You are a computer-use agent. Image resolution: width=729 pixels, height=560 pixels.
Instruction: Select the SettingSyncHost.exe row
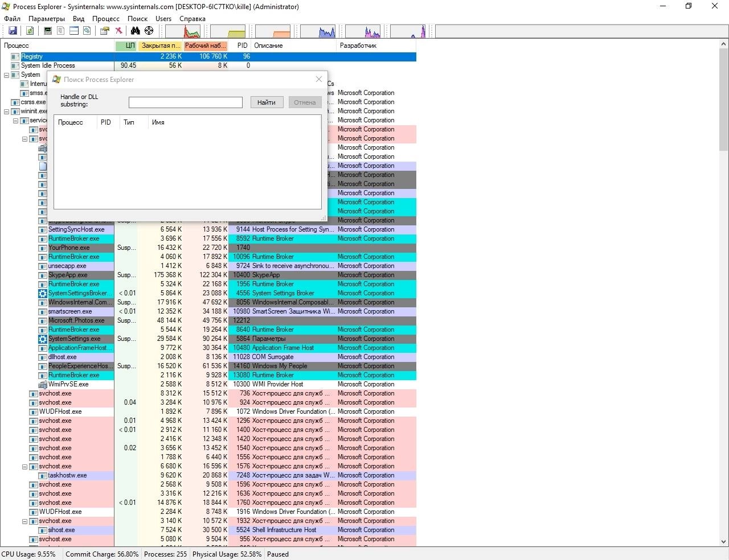tap(208, 229)
